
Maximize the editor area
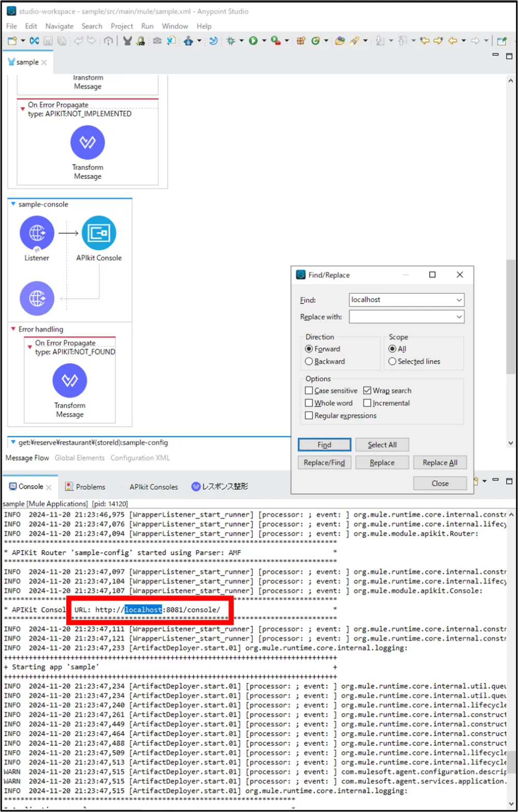[x=509, y=55]
